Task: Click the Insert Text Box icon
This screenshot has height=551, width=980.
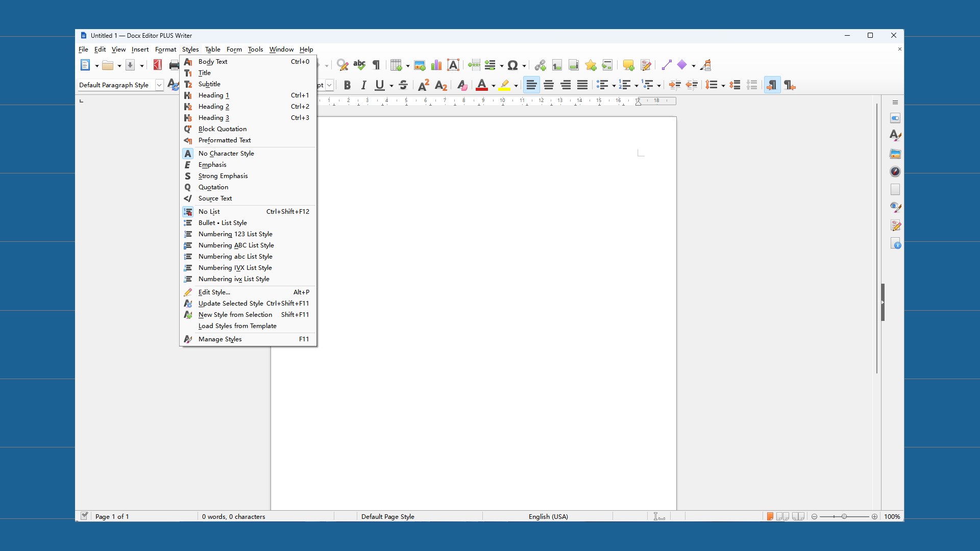Action: (453, 65)
